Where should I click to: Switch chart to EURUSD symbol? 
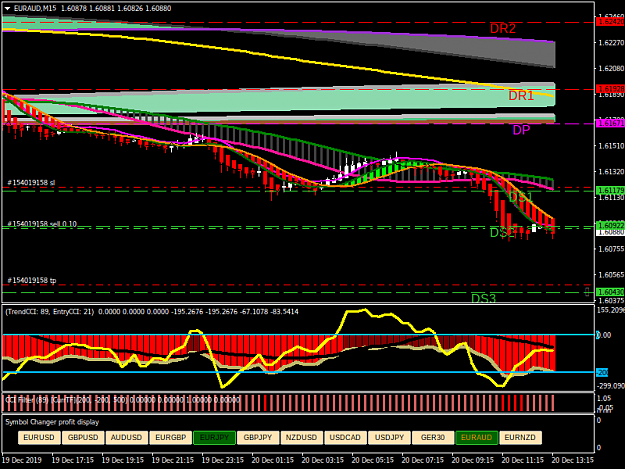pyautogui.click(x=39, y=437)
